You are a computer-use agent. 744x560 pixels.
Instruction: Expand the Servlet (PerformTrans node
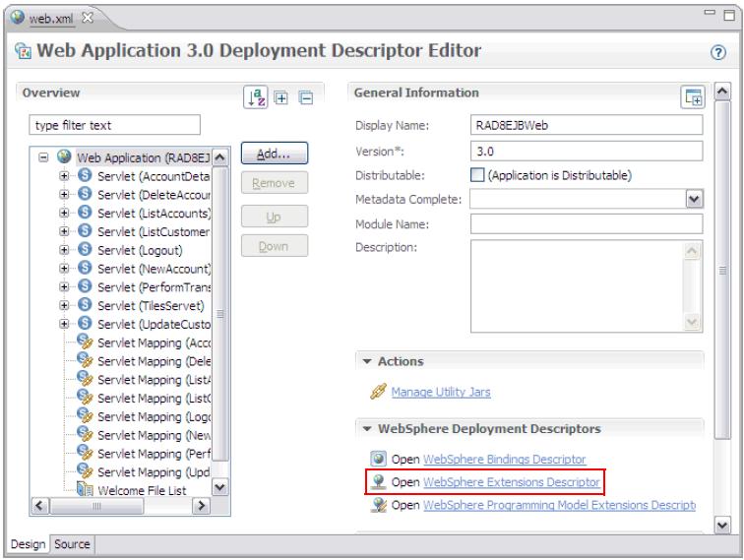64,287
